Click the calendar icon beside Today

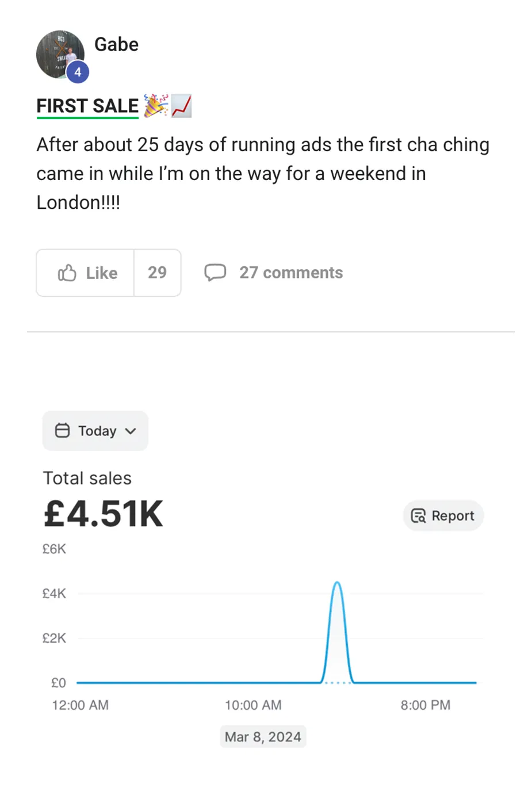pos(62,431)
